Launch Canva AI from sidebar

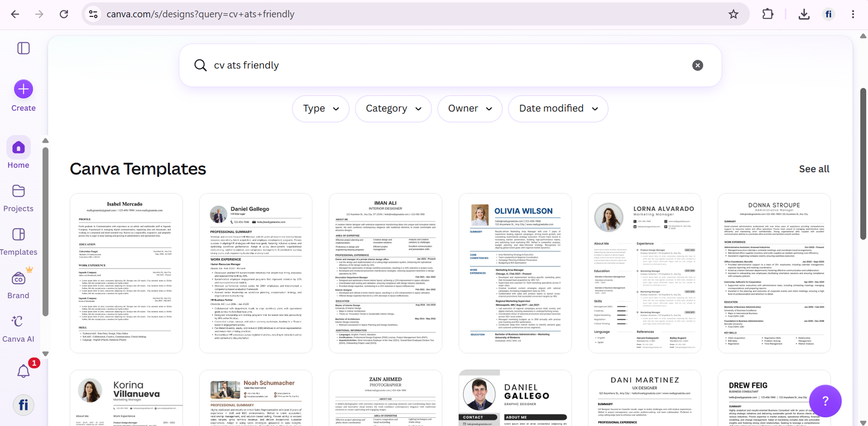(x=18, y=321)
